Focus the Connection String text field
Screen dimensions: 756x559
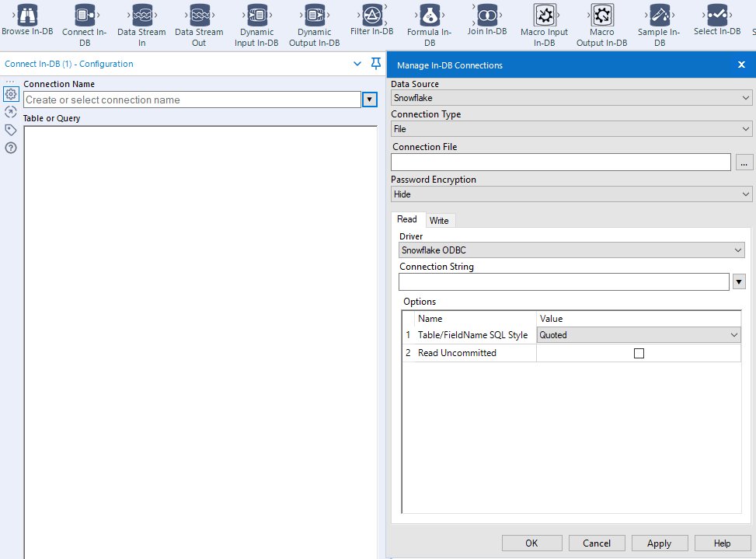[x=563, y=281]
